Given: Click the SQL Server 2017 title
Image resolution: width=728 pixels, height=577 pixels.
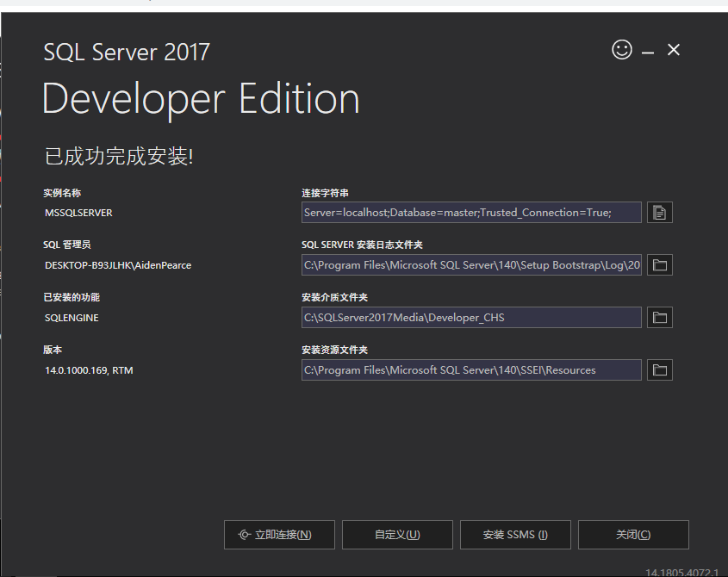Looking at the screenshot, I should tap(127, 52).
